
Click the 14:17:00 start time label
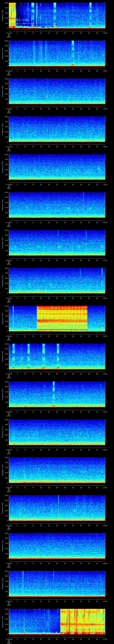(x=9, y=147)
